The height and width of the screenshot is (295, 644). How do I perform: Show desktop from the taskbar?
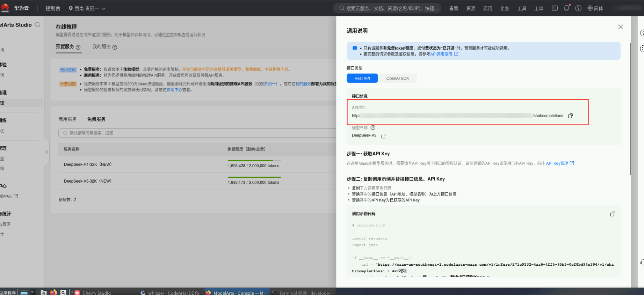pyautogui.click(x=24, y=293)
